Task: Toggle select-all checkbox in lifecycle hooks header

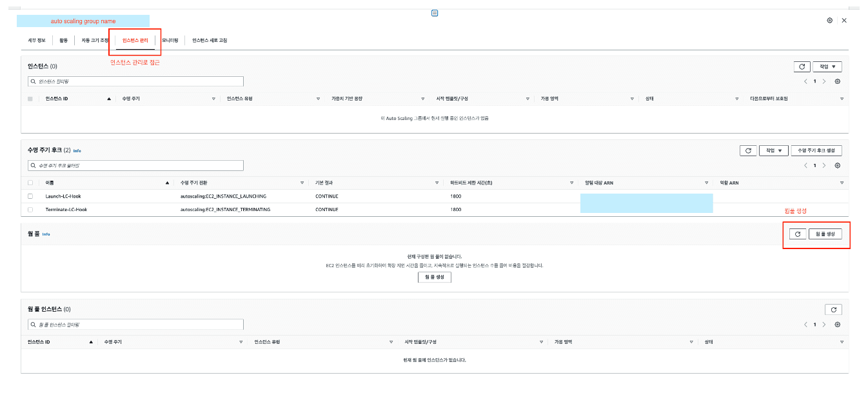Action: [x=30, y=183]
